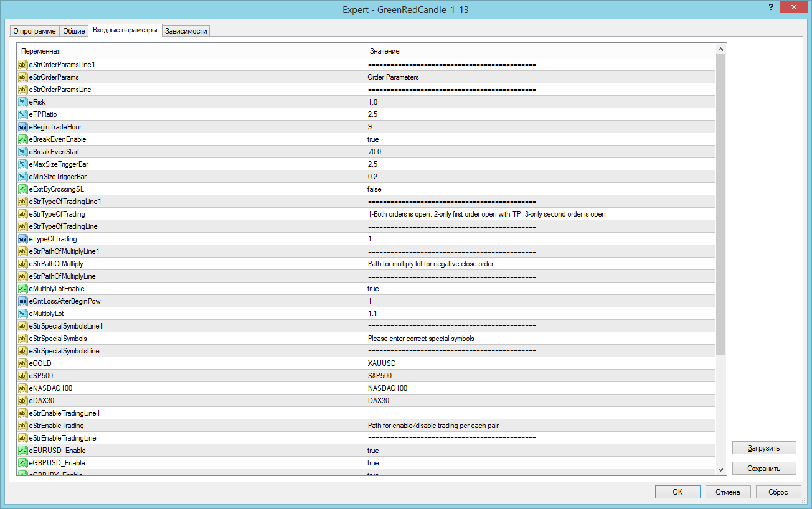Open the О программе tab
This screenshot has height=509, width=812.
34,31
